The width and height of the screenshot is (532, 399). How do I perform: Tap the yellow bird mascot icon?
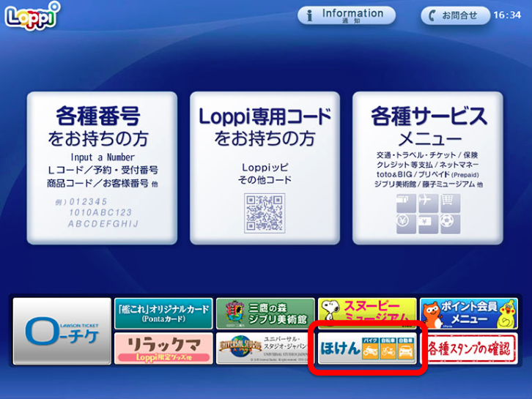(x=507, y=314)
